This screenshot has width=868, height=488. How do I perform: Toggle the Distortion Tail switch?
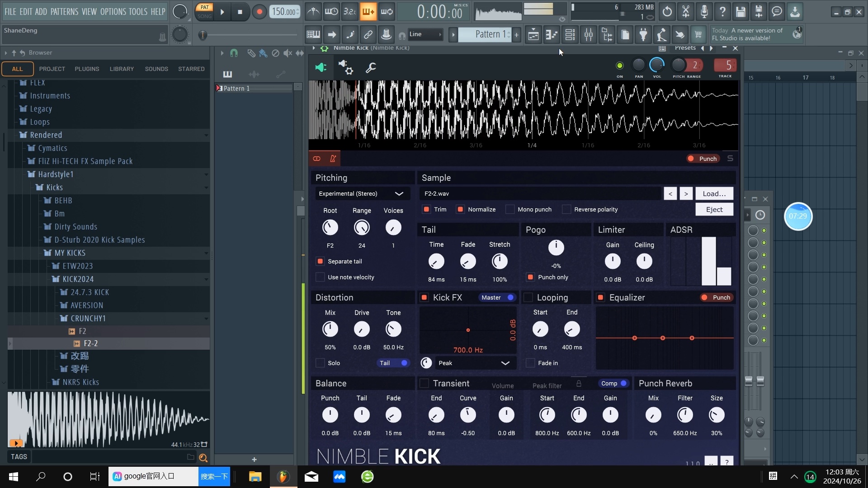coord(393,363)
